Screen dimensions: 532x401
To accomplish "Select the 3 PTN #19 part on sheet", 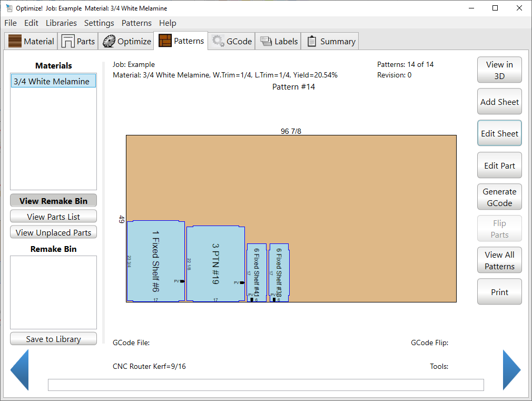I will (215, 263).
